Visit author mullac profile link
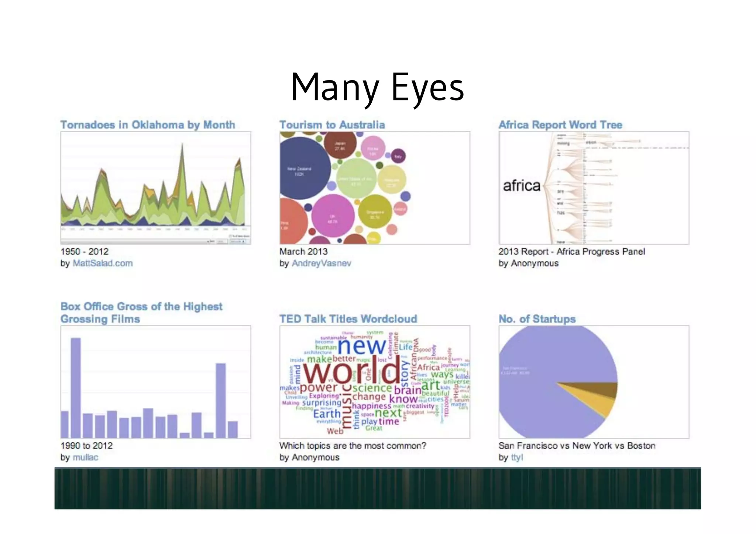 coord(85,457)
